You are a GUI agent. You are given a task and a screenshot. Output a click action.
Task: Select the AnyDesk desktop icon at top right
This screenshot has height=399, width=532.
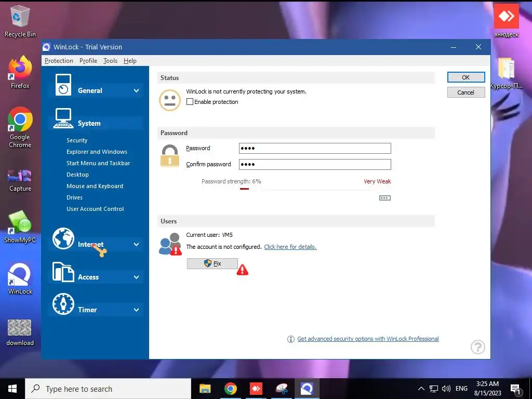tap(506, 21)
